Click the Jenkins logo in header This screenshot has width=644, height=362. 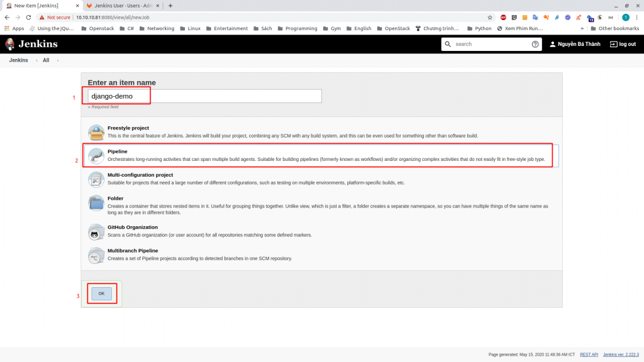(x=31, y=44)
